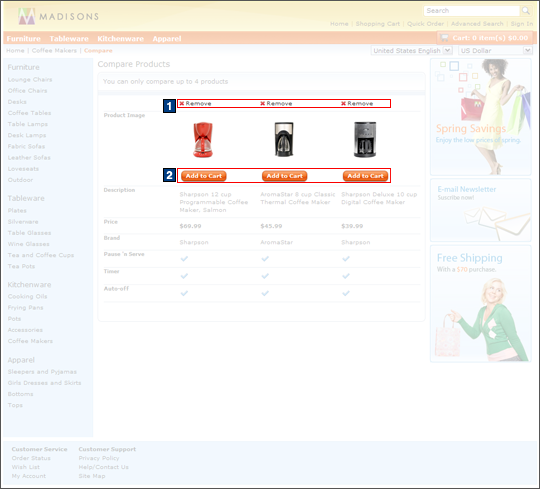This screenshot has width=540, height=489.
Task: Click the Madisons logo
Action: (59, 16)
